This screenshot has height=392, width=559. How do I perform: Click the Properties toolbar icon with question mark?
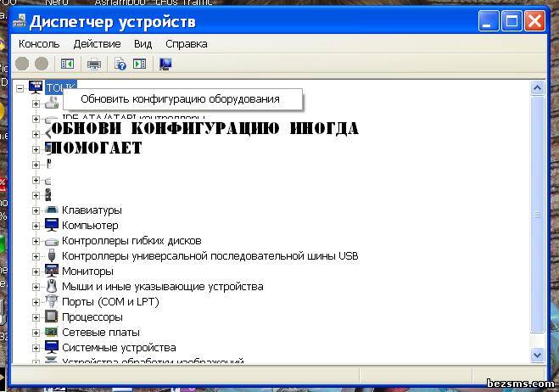pos(120,64)
